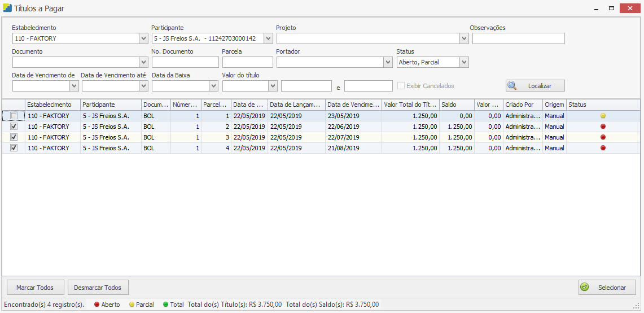Viewport: 644px width, 313px height.
Task: Open the Data da Baixa date picker
Action: (x=213, y=86)
